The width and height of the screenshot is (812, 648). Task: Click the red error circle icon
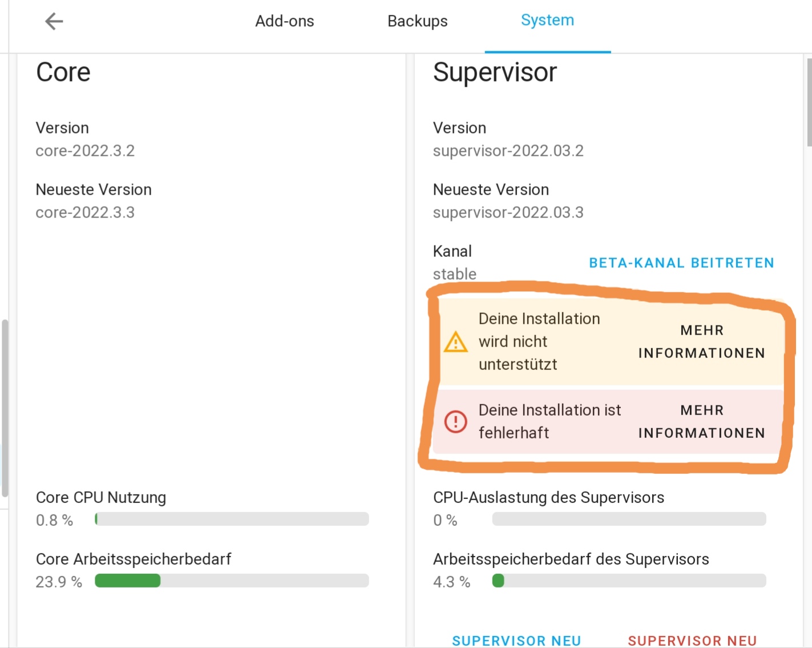455,422
